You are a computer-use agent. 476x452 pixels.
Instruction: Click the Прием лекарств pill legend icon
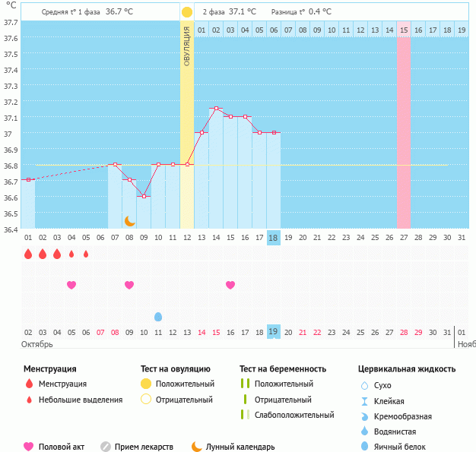106,447
